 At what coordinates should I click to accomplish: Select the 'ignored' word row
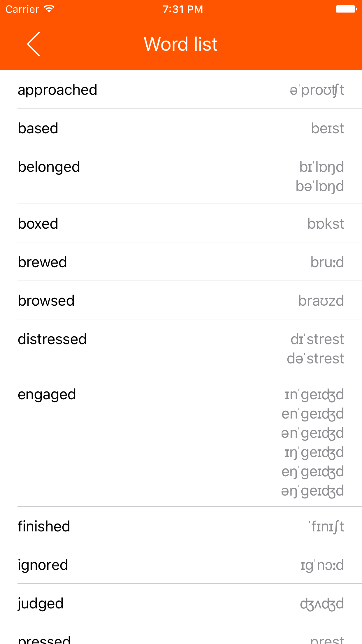click(181, 564)
